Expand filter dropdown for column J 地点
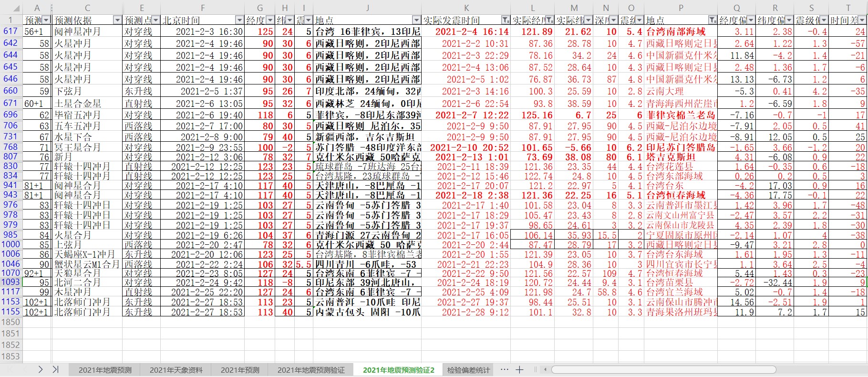 click(x=416, y=20)
